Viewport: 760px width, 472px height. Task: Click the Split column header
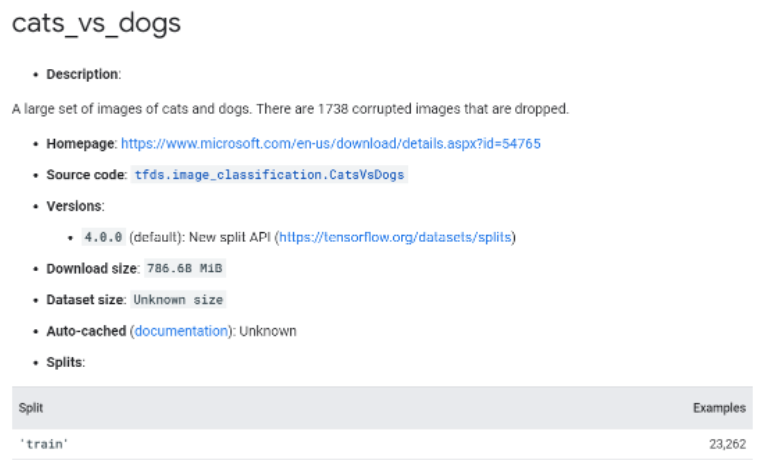click(x=31, y=408)
